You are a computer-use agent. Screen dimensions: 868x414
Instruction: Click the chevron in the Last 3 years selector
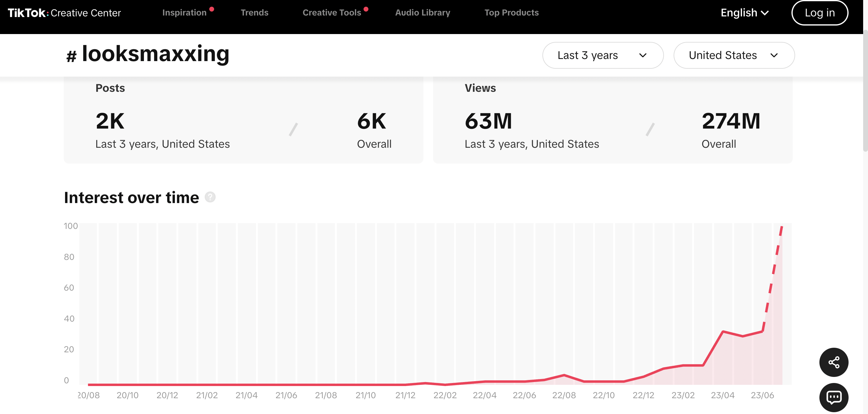pyautogui.click(x=643, y=55)
